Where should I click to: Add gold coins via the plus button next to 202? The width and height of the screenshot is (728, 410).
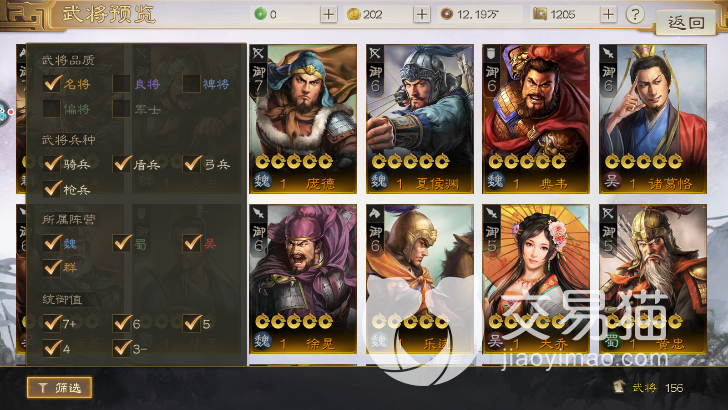point(422,14)
